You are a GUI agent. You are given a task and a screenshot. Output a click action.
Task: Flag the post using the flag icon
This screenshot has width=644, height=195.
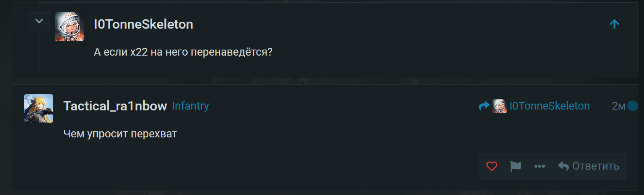click(x=515, y=166)
